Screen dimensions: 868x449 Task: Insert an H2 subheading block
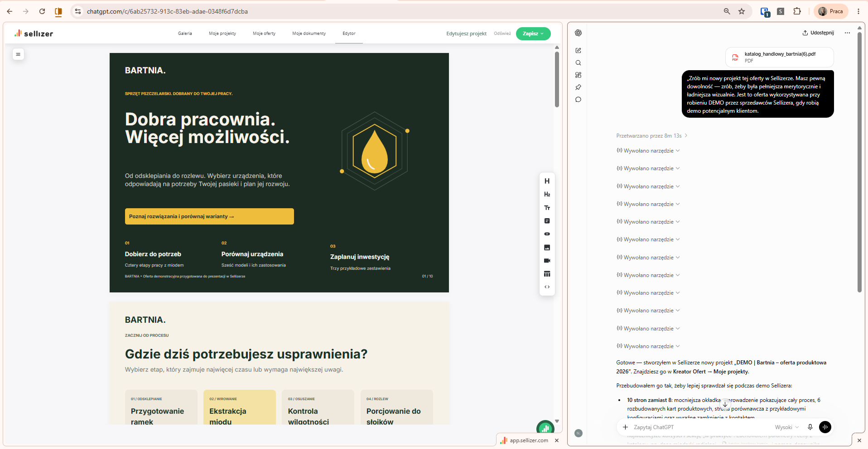click(x=547, y=194)
